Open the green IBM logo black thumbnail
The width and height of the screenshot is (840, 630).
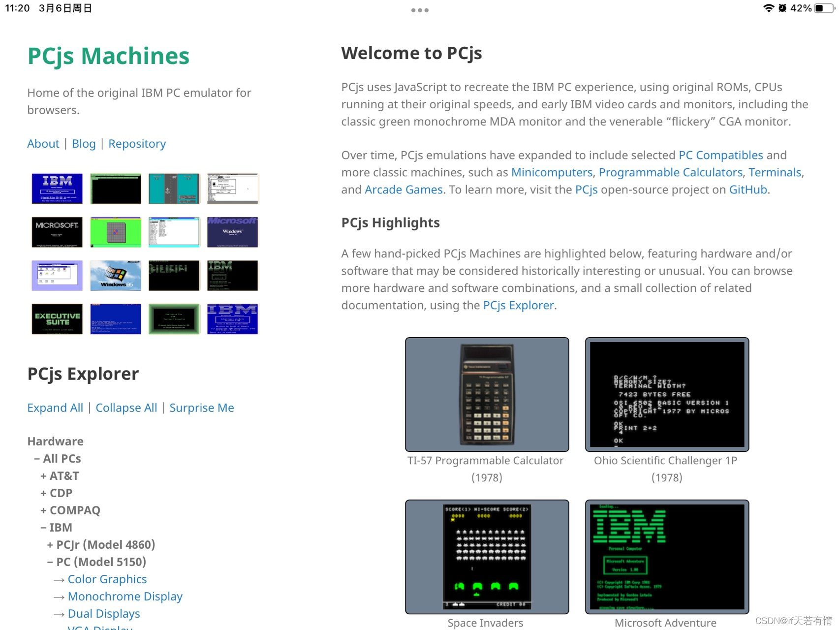(x=233, y=276)
